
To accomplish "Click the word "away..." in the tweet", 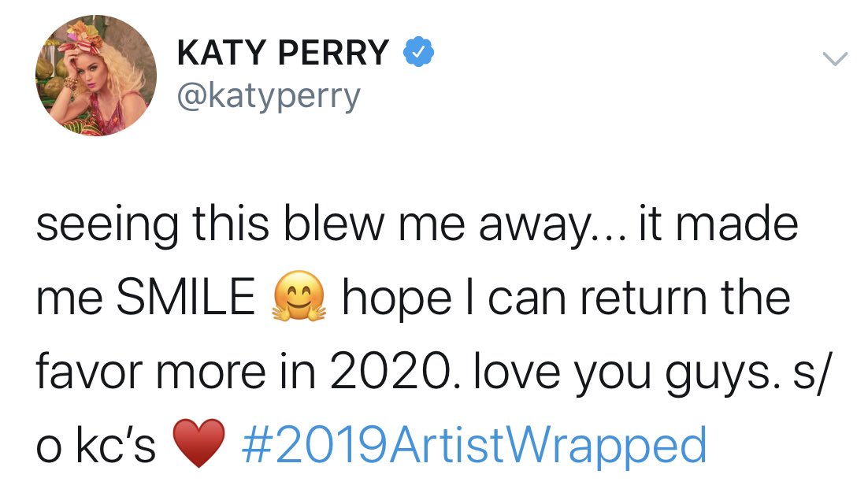I will tap(552, 227).
